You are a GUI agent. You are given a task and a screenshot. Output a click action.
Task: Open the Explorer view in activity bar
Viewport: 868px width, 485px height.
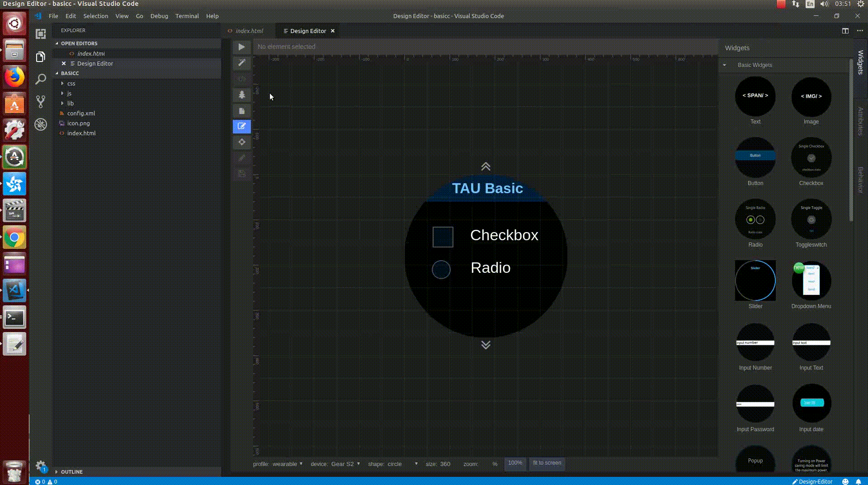click(41, 57)
